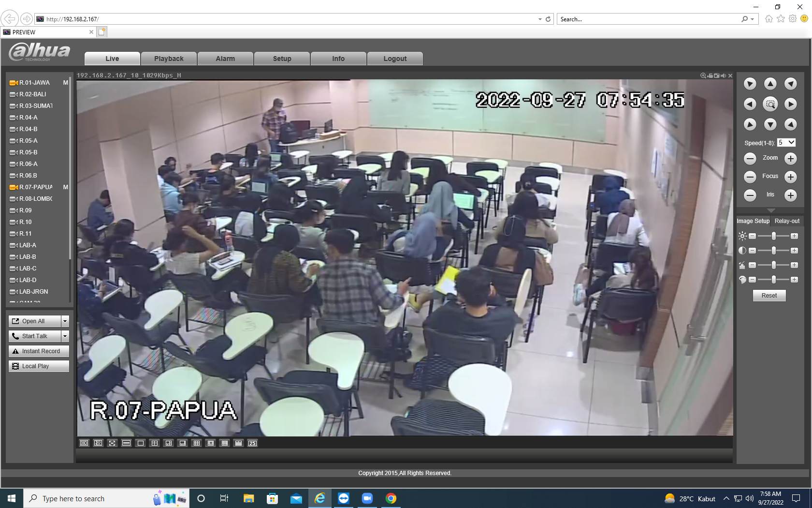Open the Setup tab
Viewport: 812px width, 508px height.
tap(282, 59)
